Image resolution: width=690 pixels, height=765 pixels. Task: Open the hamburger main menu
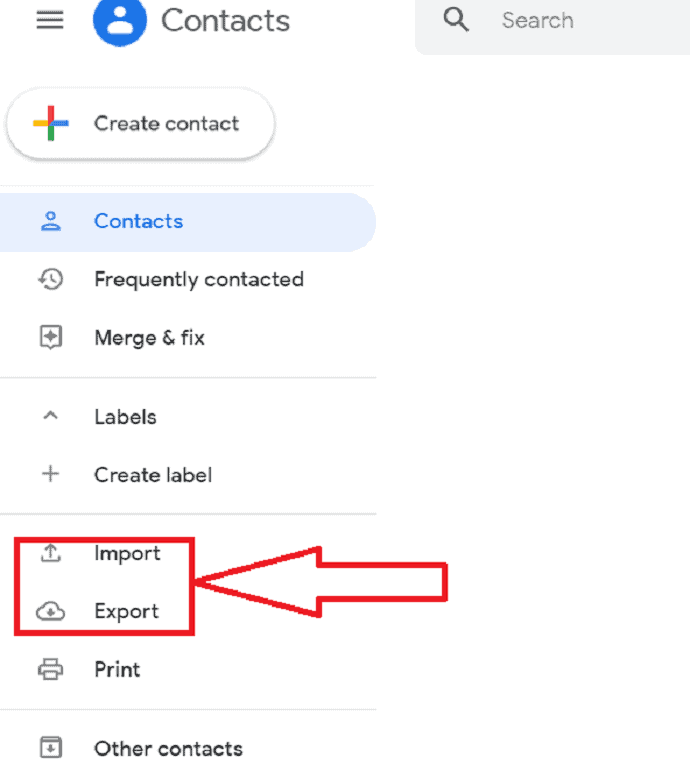[x=50, y=20]
